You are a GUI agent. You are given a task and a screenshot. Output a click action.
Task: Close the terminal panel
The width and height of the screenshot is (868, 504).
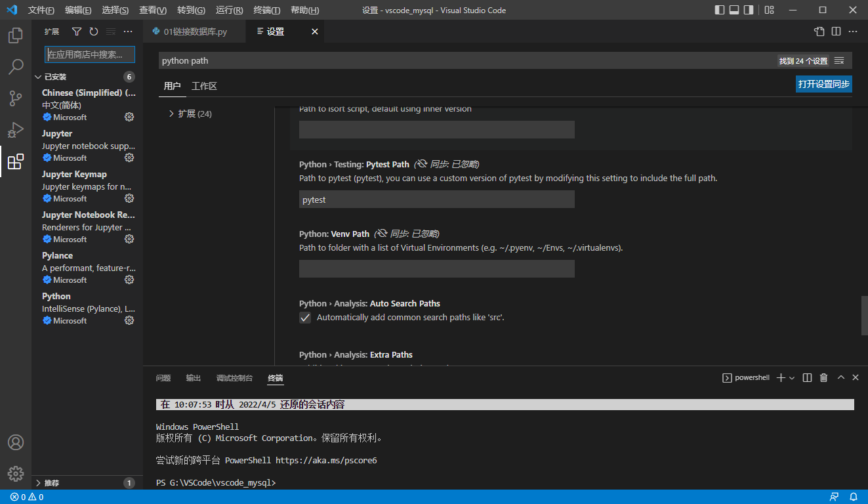click(856, 377)
